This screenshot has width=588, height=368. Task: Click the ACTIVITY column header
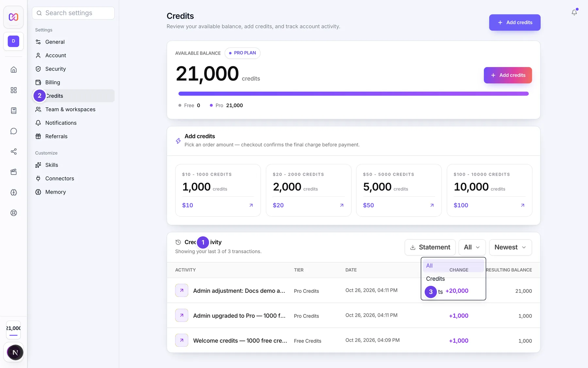(x=185, y=270)
